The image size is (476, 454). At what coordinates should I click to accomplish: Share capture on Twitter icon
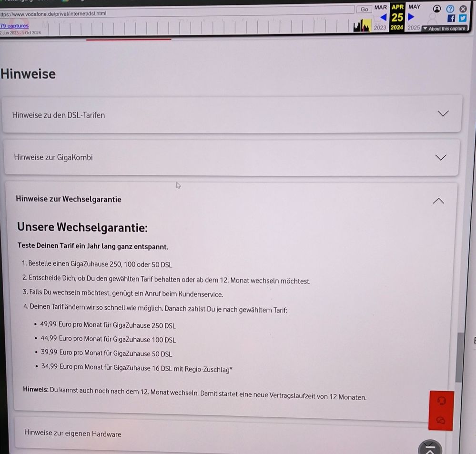(463, 18)
